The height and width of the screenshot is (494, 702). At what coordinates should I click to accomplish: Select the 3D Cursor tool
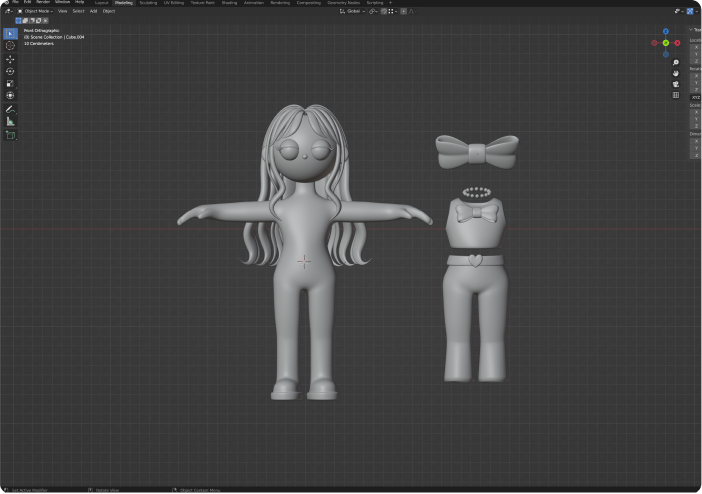coord(10,46)
